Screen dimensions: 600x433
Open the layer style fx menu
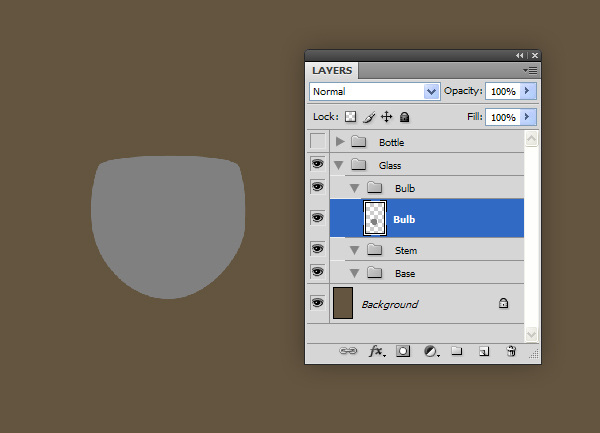377,351
